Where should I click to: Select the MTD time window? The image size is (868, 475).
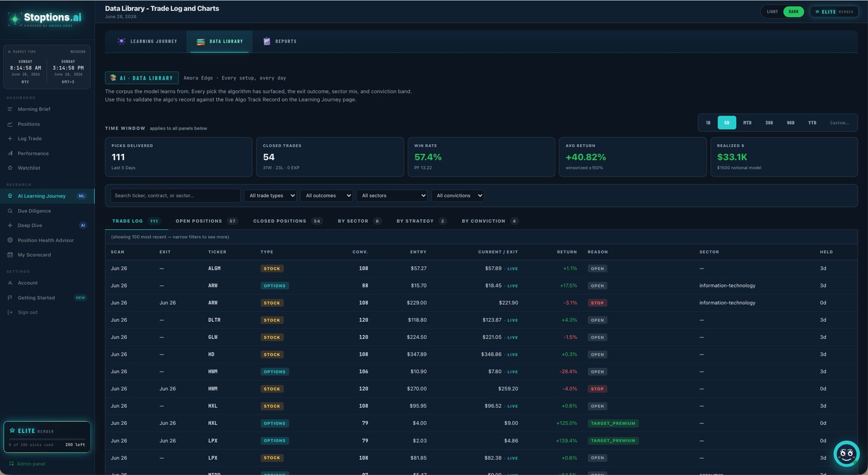747,123
